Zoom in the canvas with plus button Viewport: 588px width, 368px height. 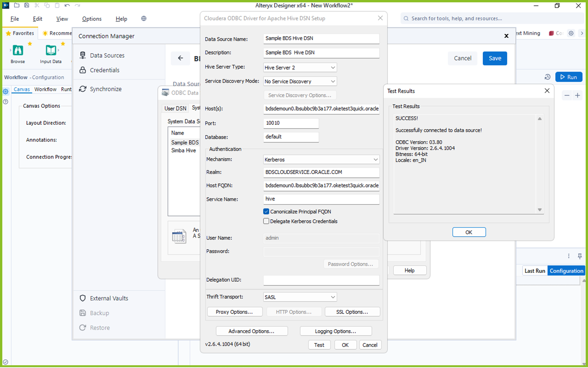point(577,96)
